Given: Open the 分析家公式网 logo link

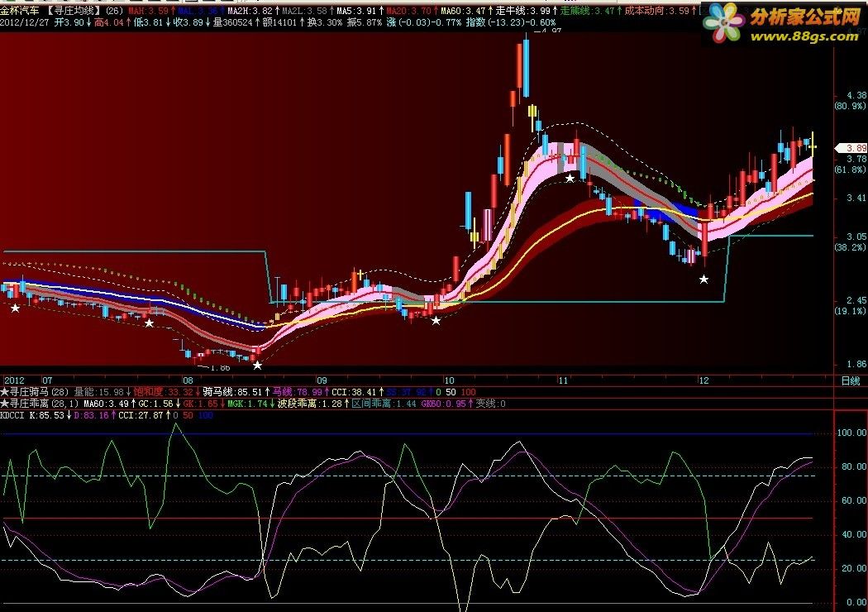Looking at the screenshot, I should pos(805,17).
